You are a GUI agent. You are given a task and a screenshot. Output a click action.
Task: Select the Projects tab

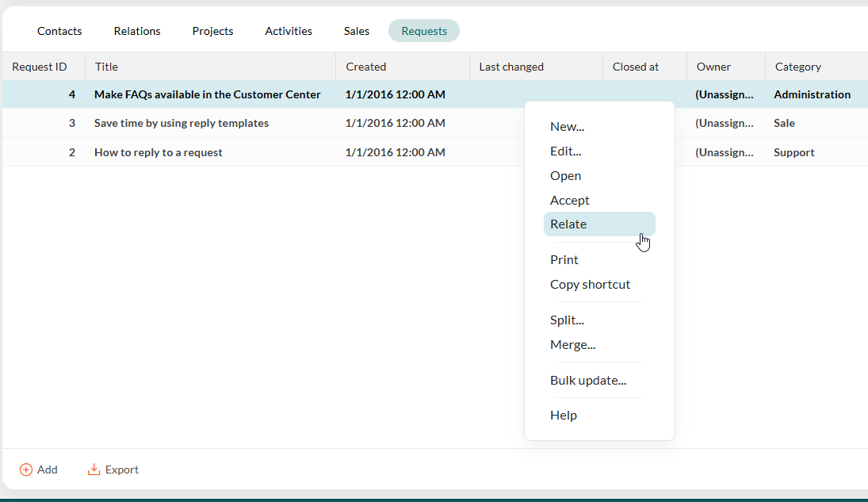212,31
